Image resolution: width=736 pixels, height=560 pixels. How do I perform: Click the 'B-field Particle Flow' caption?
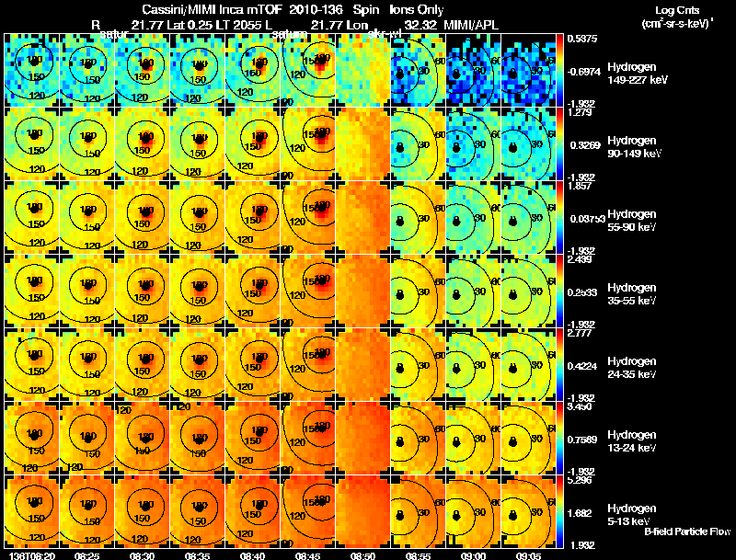[687, 531]
